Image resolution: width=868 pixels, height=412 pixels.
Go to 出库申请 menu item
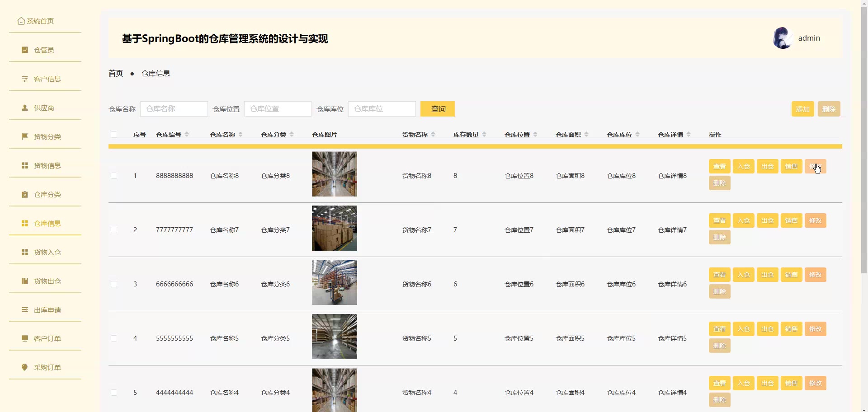pyautogui.click(x=47, y=310)
